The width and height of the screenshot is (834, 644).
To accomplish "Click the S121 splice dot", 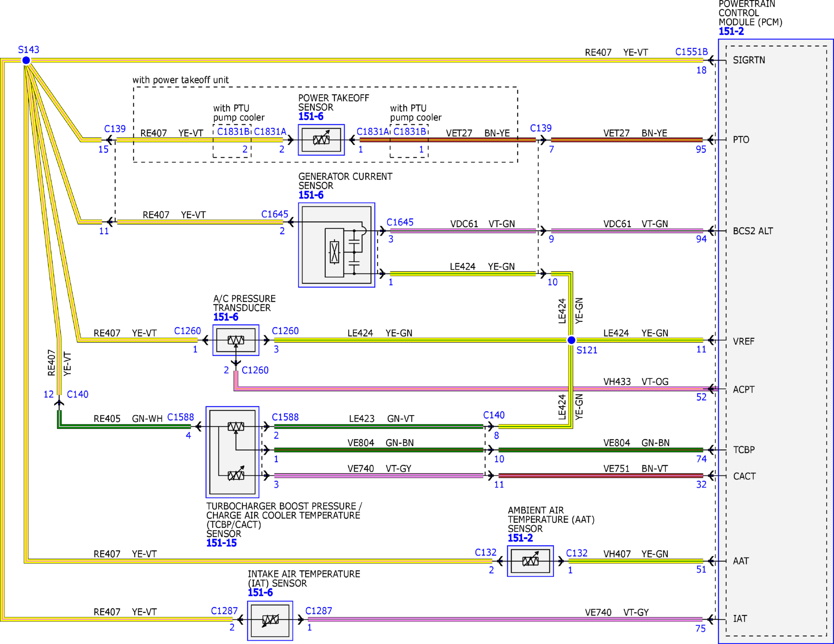I will click(571, 340).
